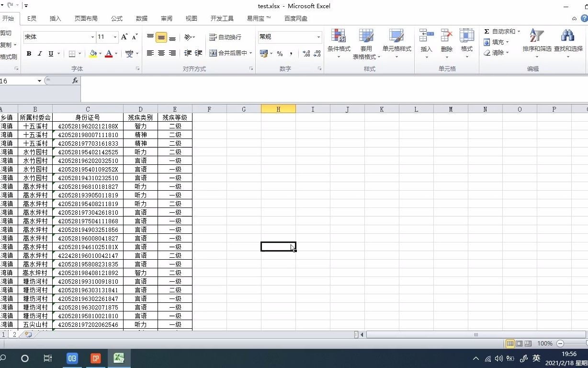Switch to Page Layout view in status bar
The image size is (588, 368).
[x=519, y=344]
